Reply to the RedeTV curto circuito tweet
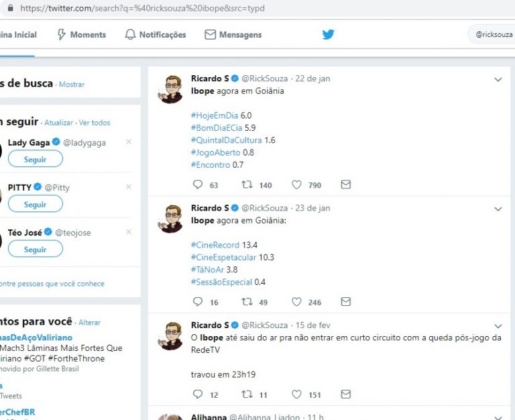Viewport: 515px width, 420px height. click(x=197, y=395)
